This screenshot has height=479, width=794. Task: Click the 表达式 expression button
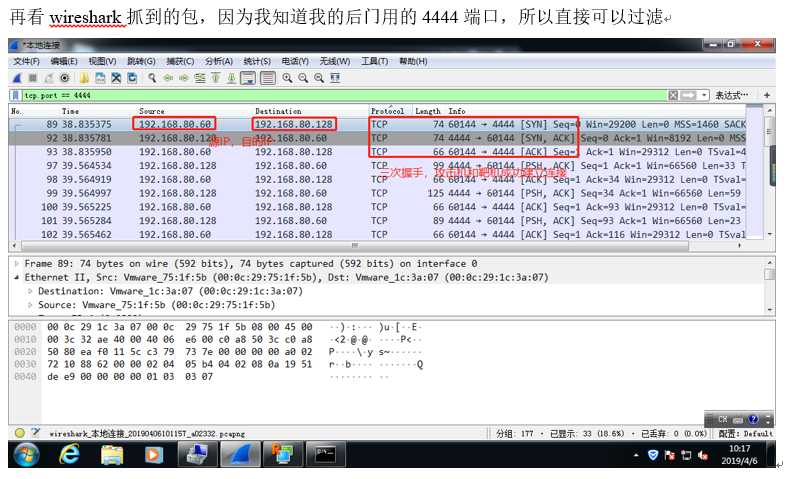[732, 95]
